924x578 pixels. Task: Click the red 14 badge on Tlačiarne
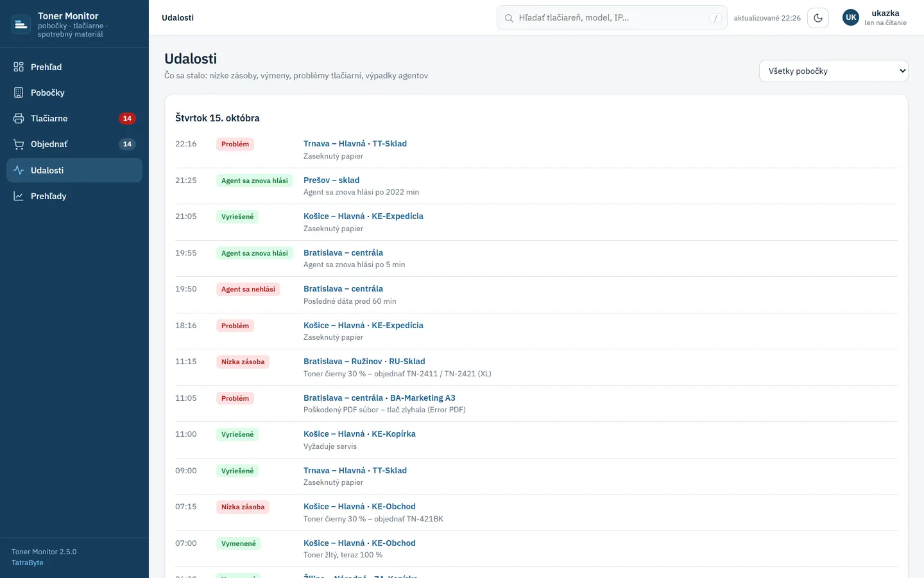pos(127,118)
